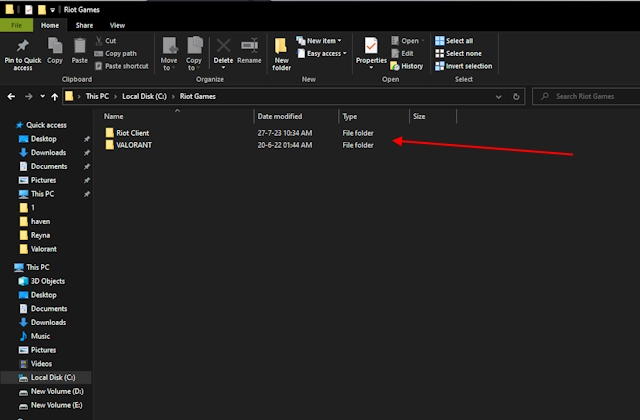The width and height of the screenshot is (640, 420).
Task: Open the recent locations dropdown
Action: [x=42, y=97]
